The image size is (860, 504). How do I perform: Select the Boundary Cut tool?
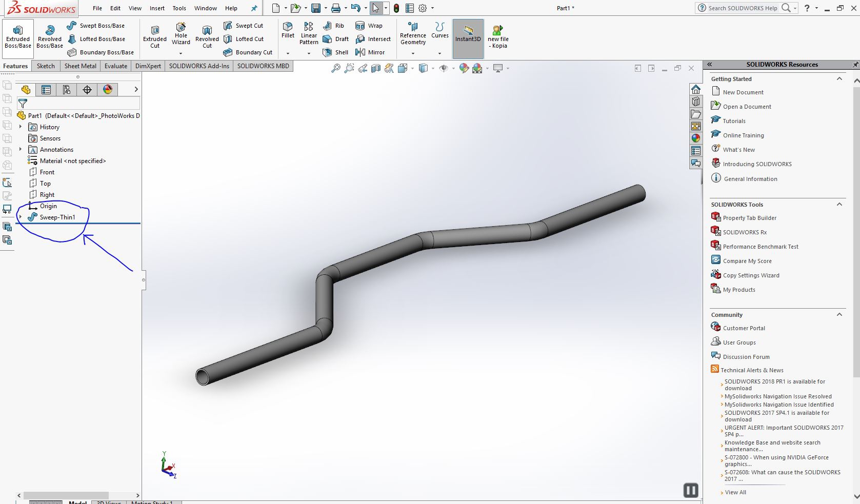tap(248, 52)
